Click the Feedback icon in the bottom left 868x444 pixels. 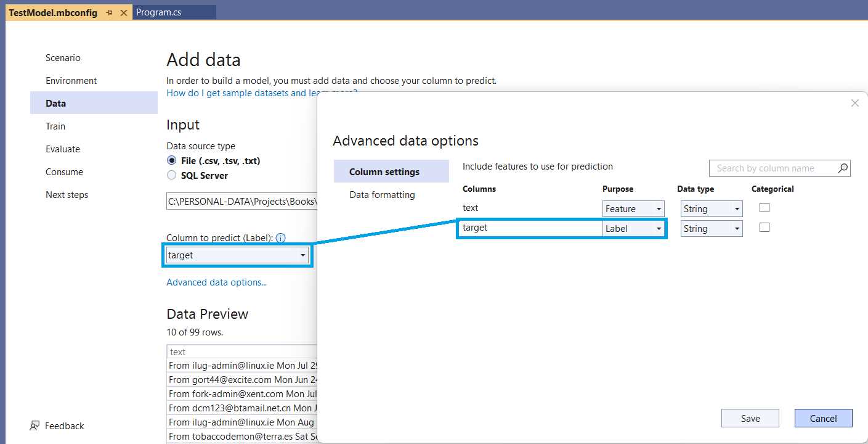click(x=35, y=425)
